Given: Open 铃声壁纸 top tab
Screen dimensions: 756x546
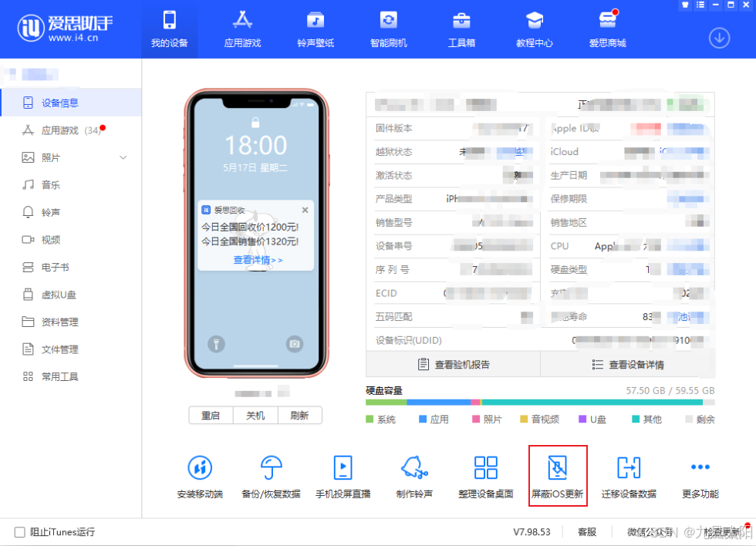Looking at the screenshot, I should 316,29.
